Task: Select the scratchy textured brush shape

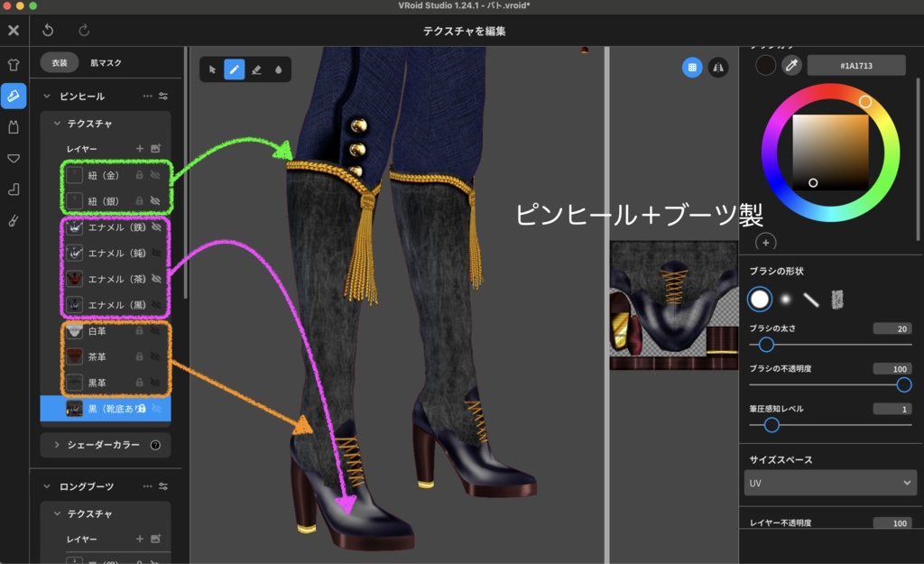Action: pyautogui.click(x=839, y=298)
